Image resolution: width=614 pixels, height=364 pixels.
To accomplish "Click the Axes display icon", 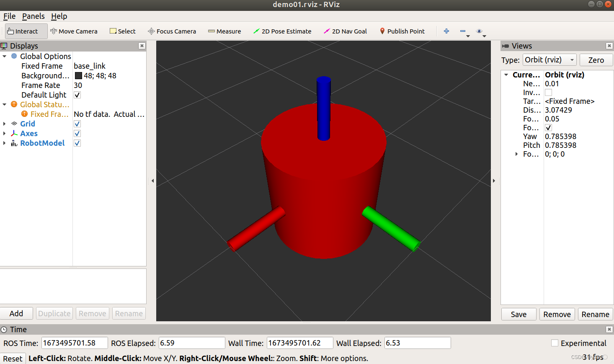I will point(14,133).
